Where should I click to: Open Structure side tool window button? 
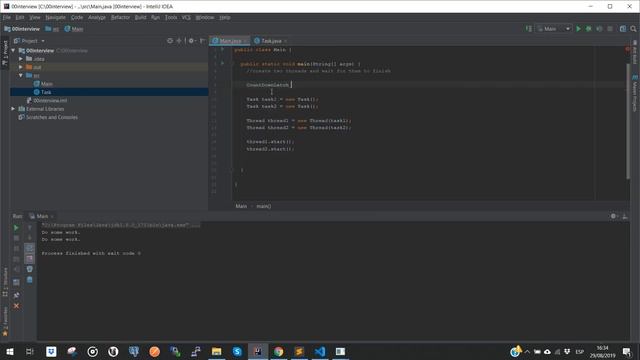tap(5, 282)
